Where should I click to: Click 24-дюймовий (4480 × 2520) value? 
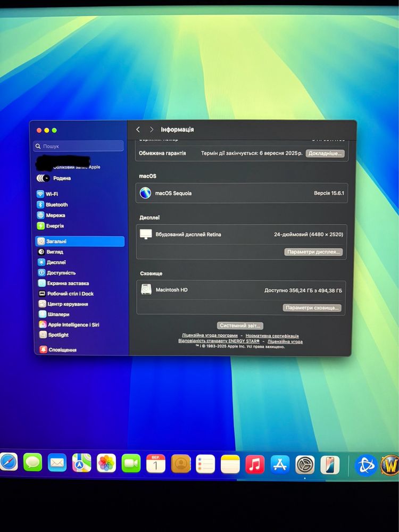pyautogui.click(x=309, y=235)
